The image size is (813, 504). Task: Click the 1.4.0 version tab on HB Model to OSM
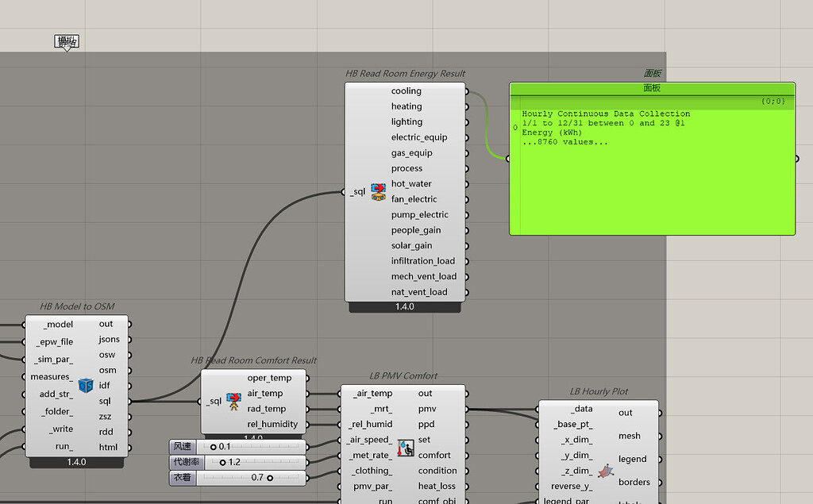coord(76,462)
